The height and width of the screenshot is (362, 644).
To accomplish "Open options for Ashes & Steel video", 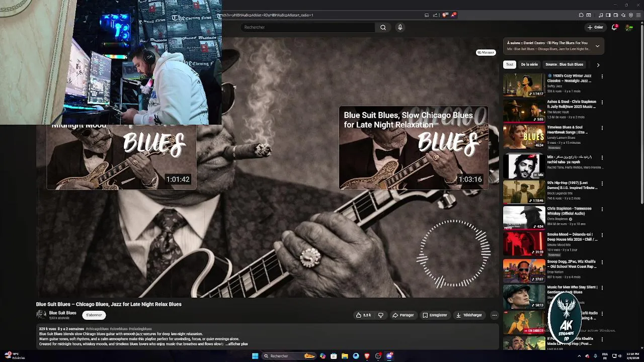I will click(x=602, y=102).
